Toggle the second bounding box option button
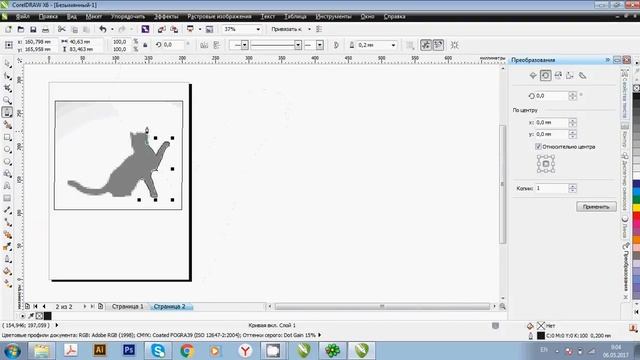The image size is (640, 360). (438, 45)
